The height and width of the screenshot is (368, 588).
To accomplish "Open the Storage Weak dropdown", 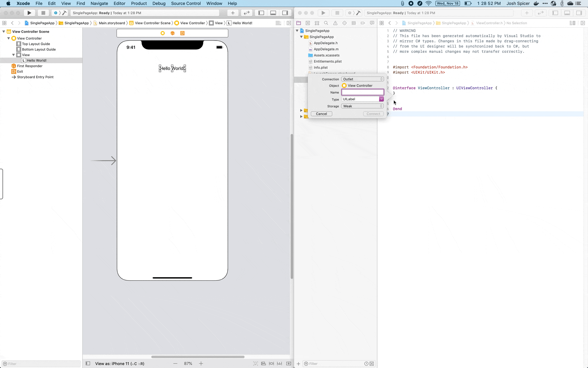I will (x=362, y=106).
